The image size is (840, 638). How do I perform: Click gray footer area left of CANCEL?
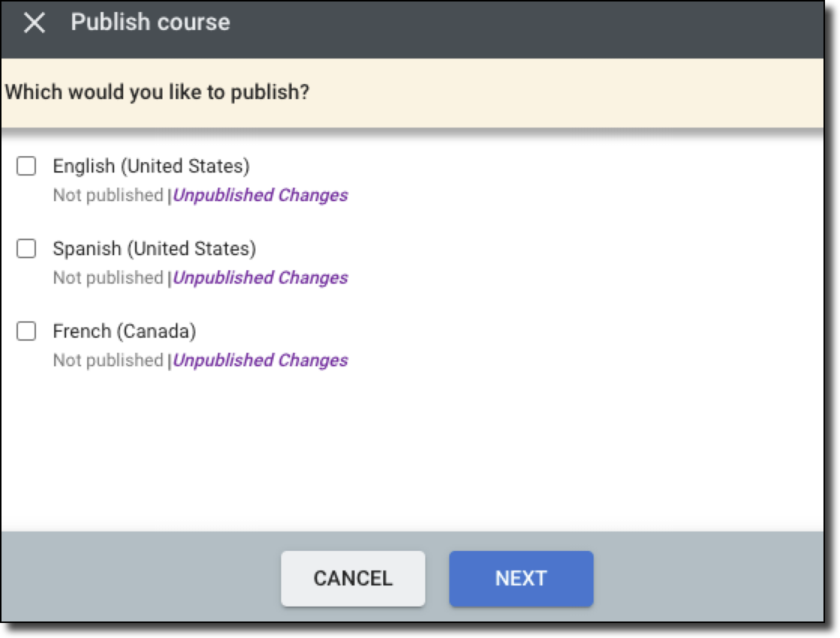(x=135, y=578)
